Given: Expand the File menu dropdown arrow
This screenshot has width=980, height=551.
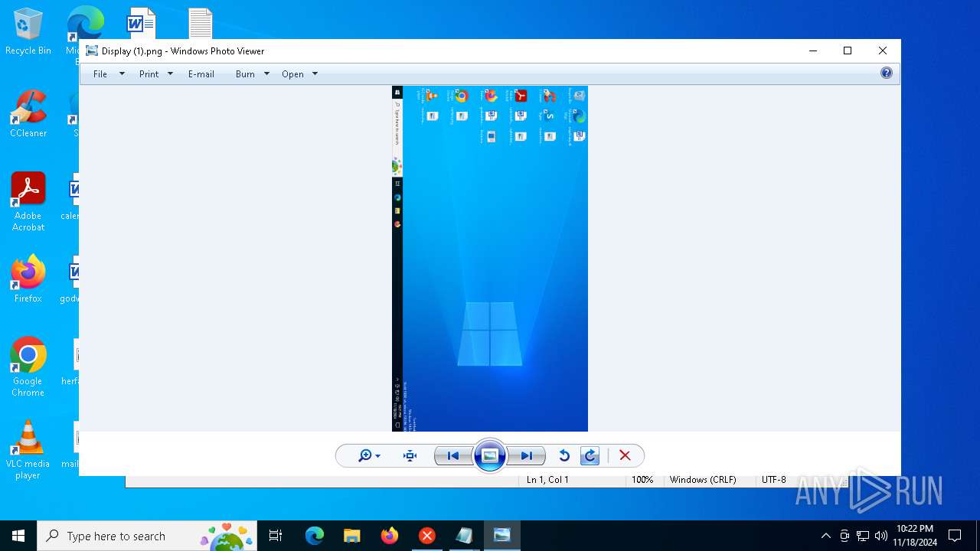Looking at the screenshot, I should tap(122, 74).
